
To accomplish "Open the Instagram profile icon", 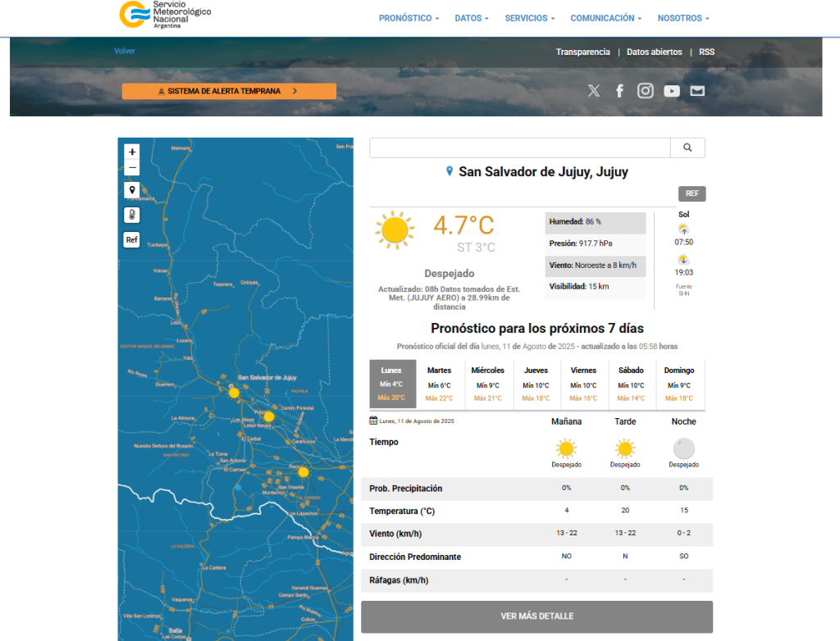I will (x=646, y=91).
